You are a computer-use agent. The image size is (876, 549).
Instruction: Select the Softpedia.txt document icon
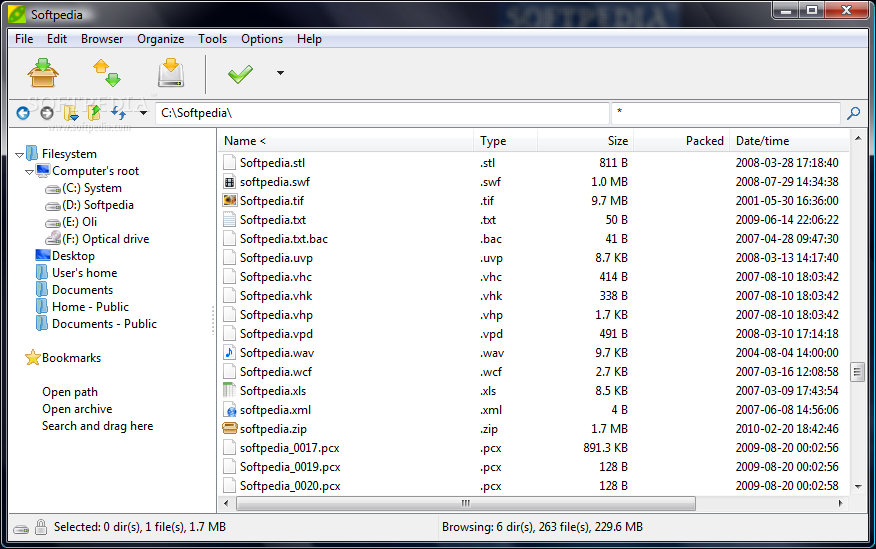point(229,219)
